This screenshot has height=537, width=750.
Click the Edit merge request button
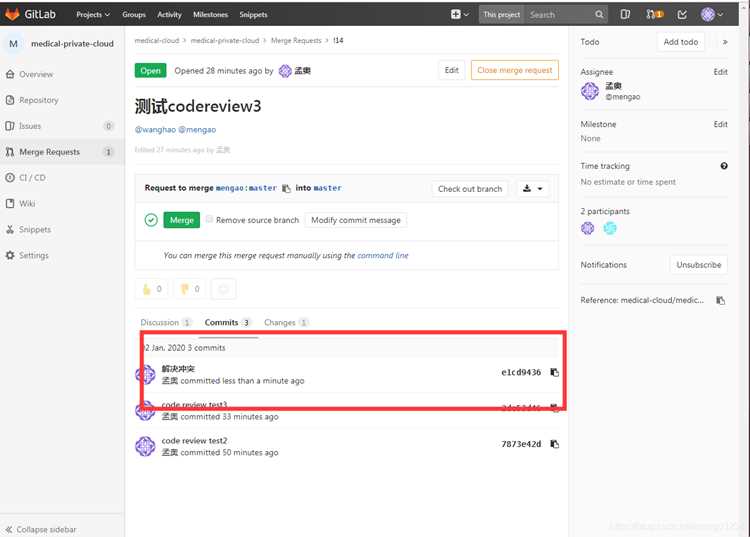point(452,70)
